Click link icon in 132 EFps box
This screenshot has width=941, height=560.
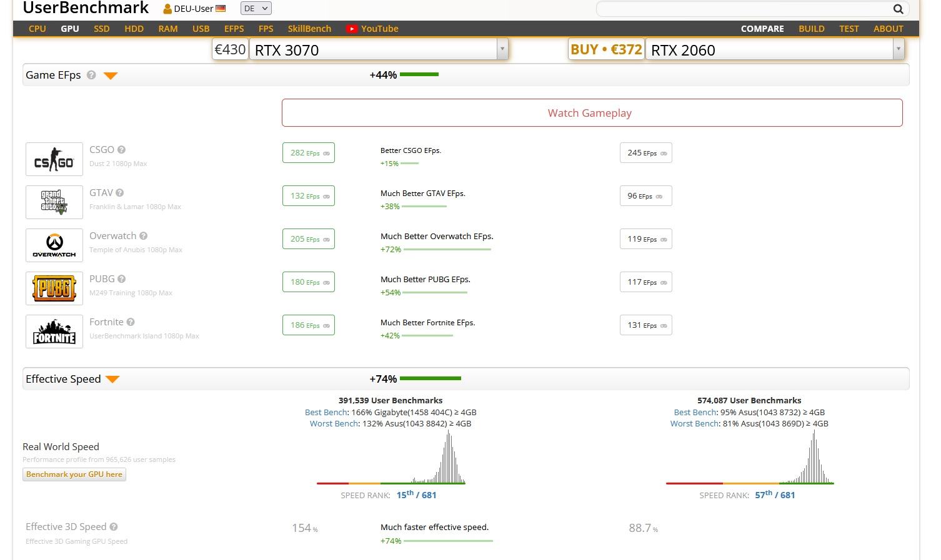click(x=326, y=197)
